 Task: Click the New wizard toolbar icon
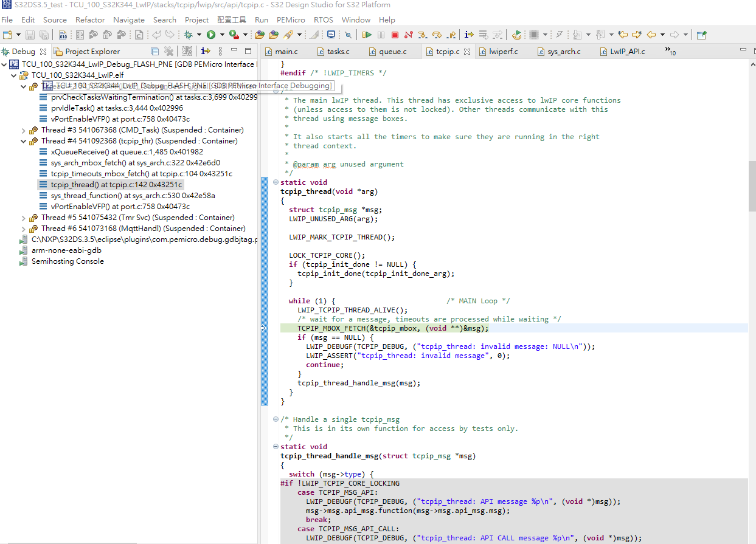pos(7,35)
